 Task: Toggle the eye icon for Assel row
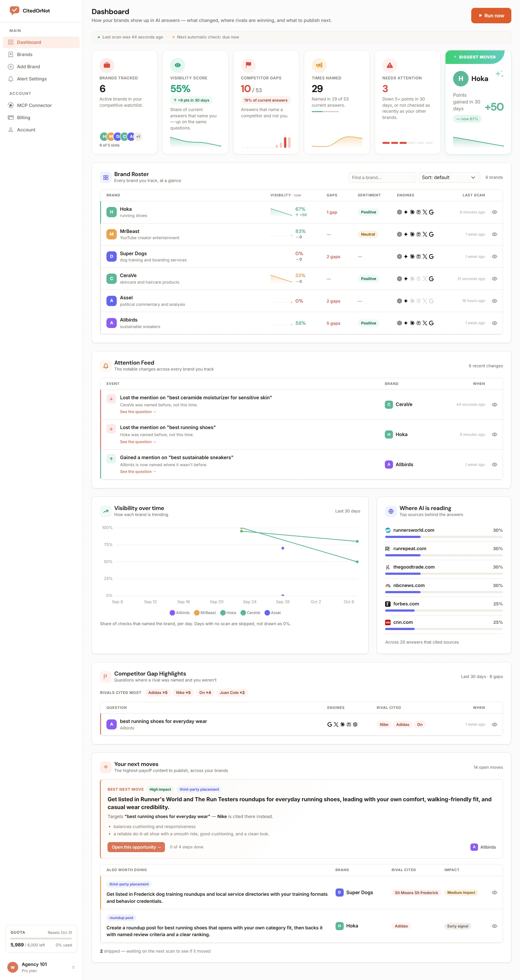pyautogui.click(x=494, y=301)
